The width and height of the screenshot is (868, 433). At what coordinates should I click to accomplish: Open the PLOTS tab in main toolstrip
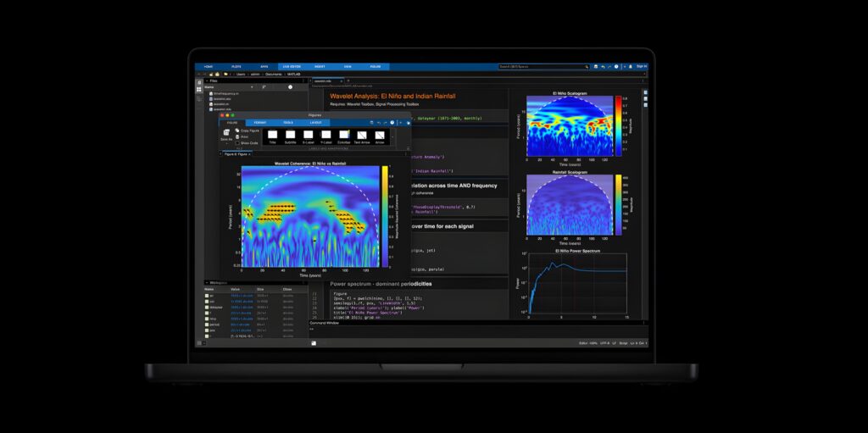(236, 66)
